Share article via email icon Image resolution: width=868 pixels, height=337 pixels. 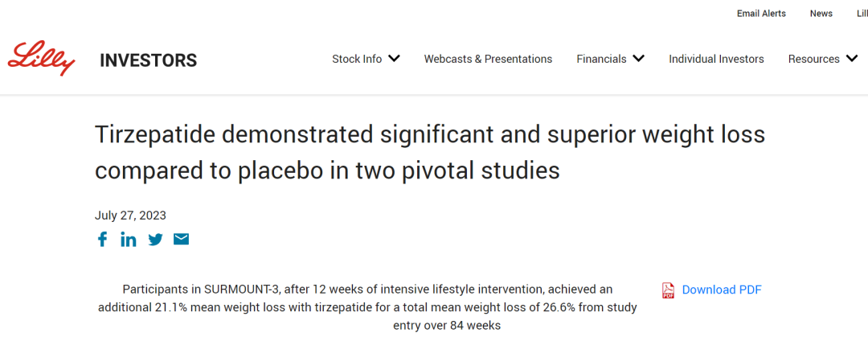181,240
